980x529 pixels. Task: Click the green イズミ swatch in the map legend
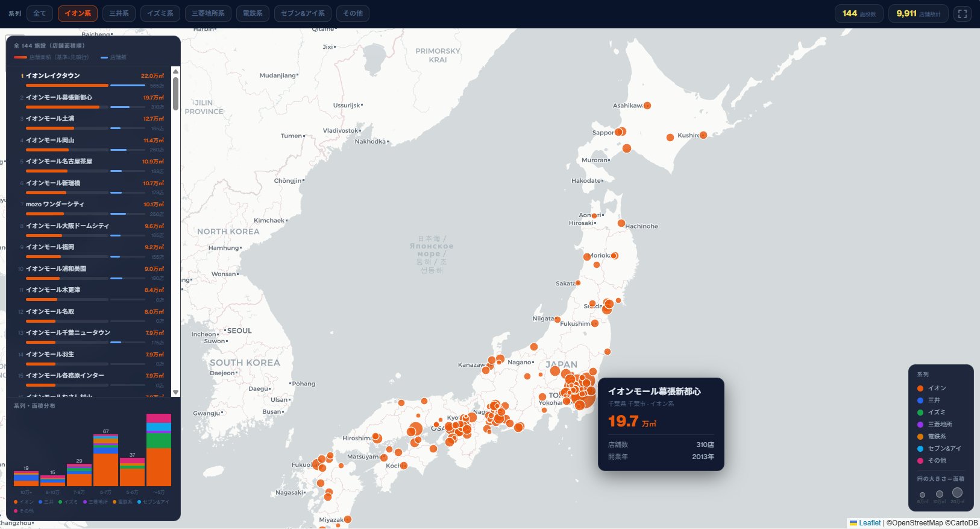(x=920, y=413)
